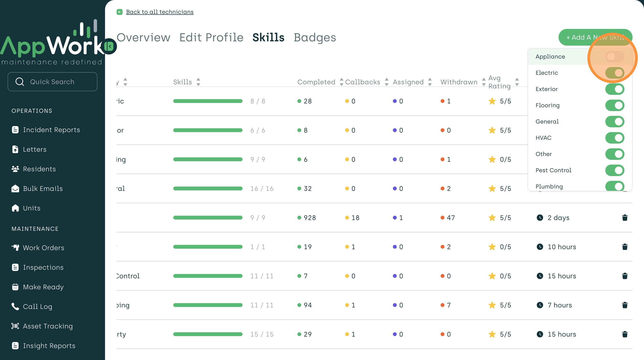Sort by the Callbacks column arrows
Image resolution: width=644 pixels, height=360 pixels.
point(386,82)
